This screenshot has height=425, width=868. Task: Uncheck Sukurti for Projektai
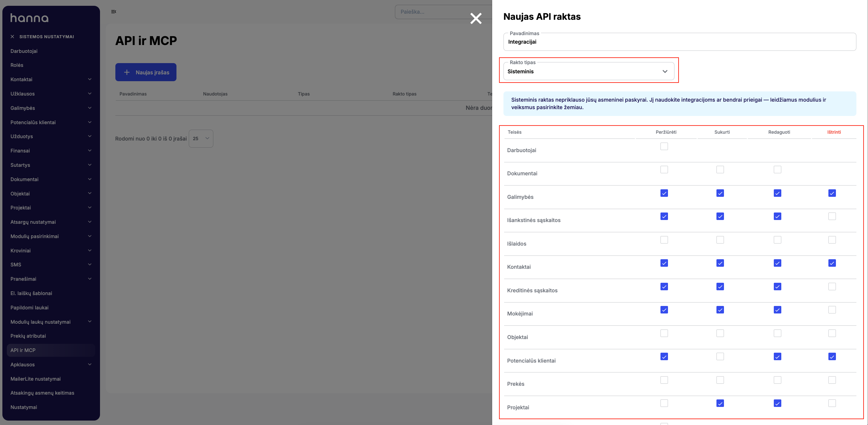pyautogui.click(x=720, y=403)
